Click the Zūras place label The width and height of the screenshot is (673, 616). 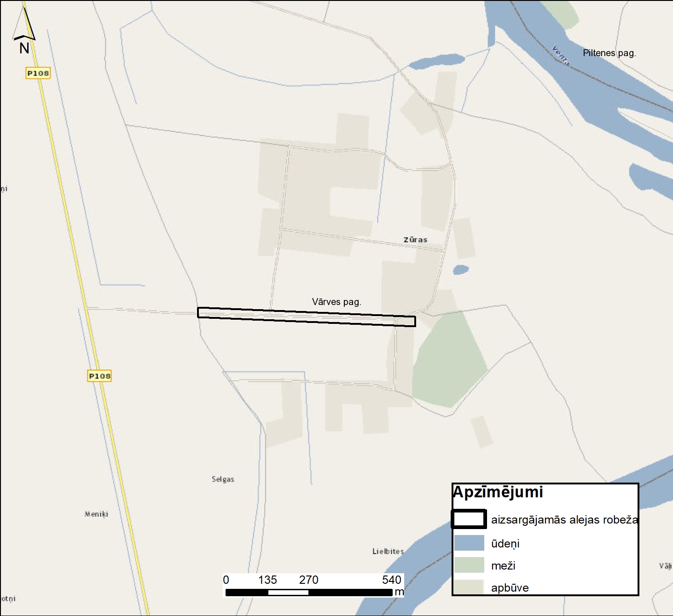point(415,240)
